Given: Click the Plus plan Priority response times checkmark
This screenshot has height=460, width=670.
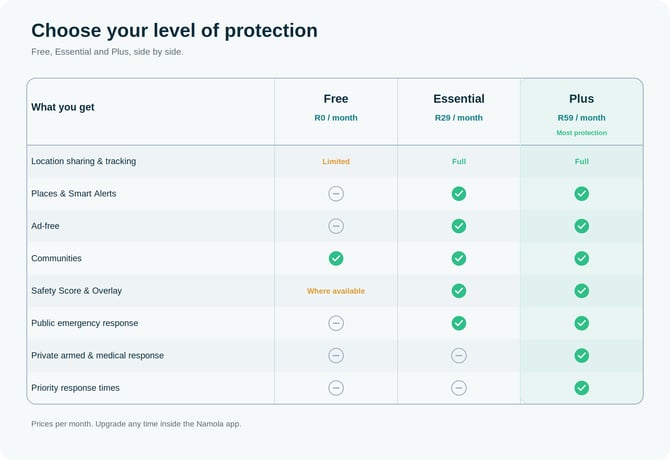Looking at the screenshot, I should 582,388.
